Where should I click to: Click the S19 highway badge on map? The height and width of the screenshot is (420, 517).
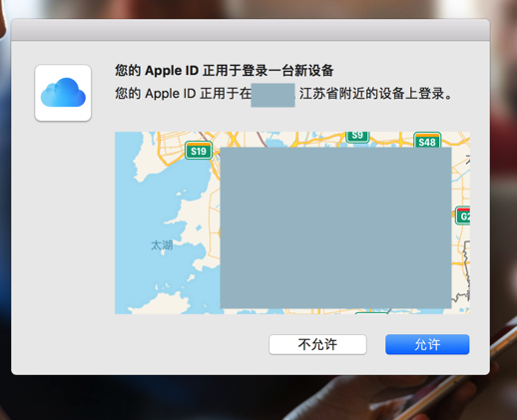tap(199, 151)
